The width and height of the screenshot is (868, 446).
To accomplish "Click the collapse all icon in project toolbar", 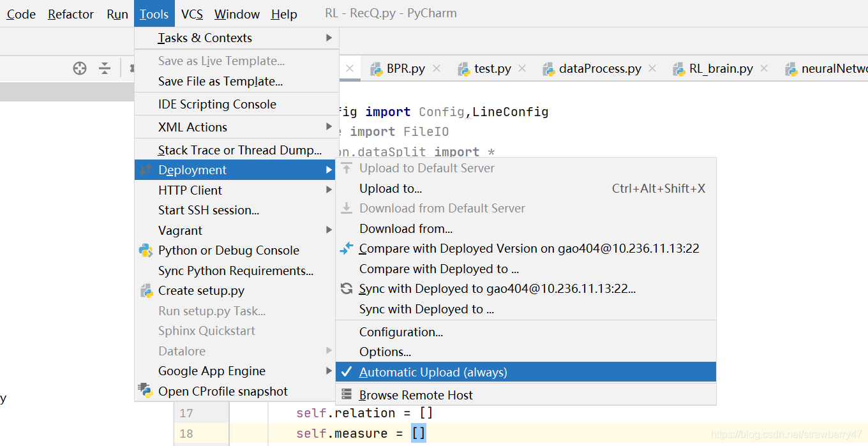I will coord(105,68).
